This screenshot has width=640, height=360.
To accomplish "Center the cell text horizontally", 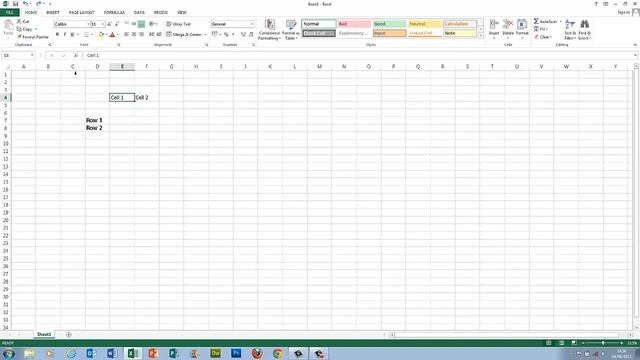I will 134,35.
